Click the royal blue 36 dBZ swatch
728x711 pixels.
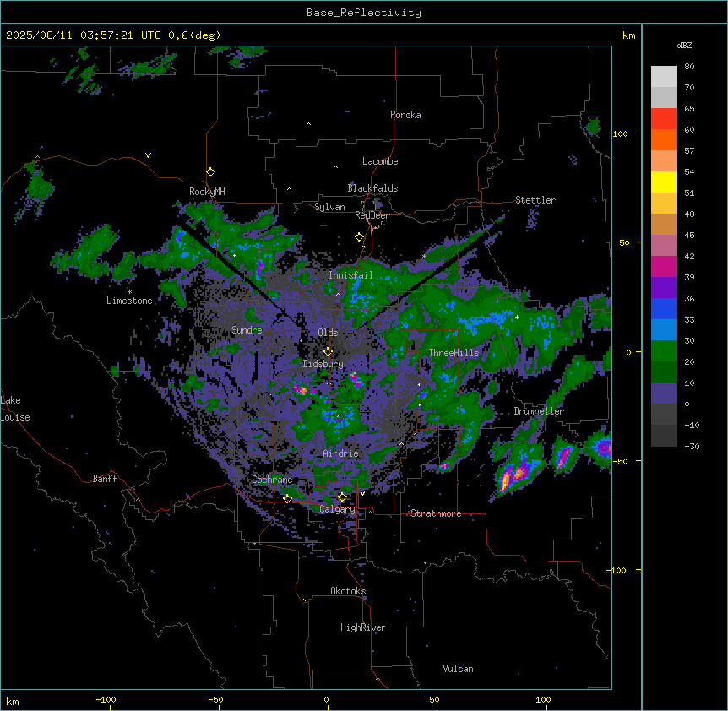click(664, 308)
